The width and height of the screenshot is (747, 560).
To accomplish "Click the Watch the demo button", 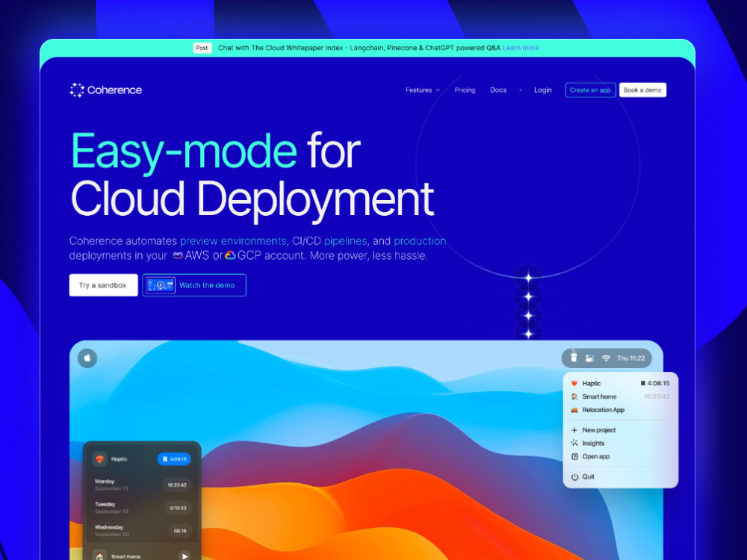I will click(x=194, y=285).
